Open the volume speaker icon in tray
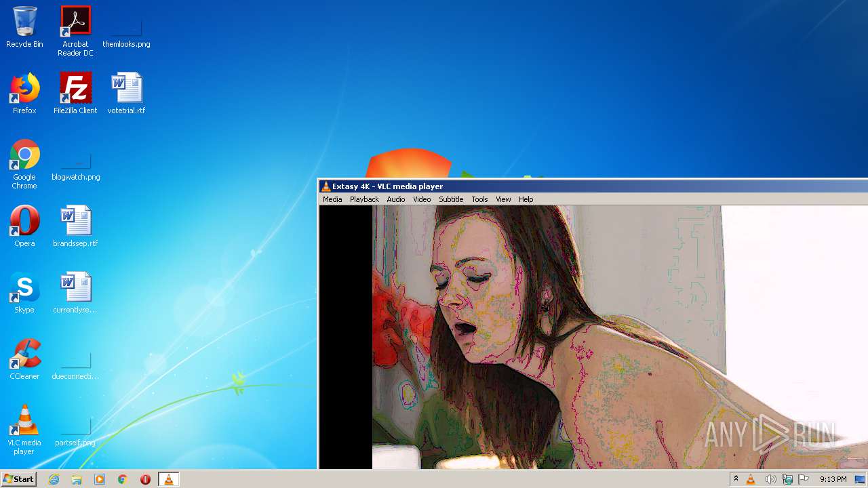The image size is (868, 488). [770, 479]
